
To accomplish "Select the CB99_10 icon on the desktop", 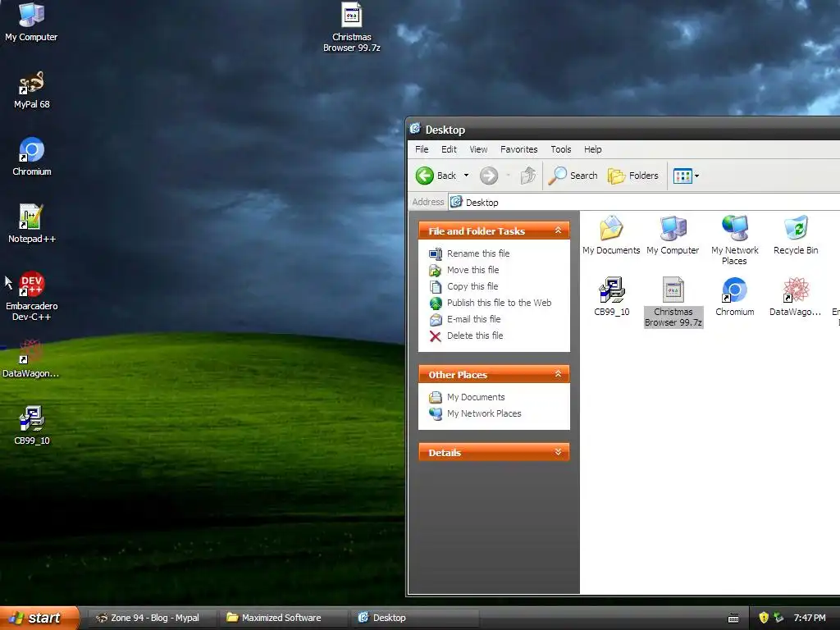I will coord(32,426).
